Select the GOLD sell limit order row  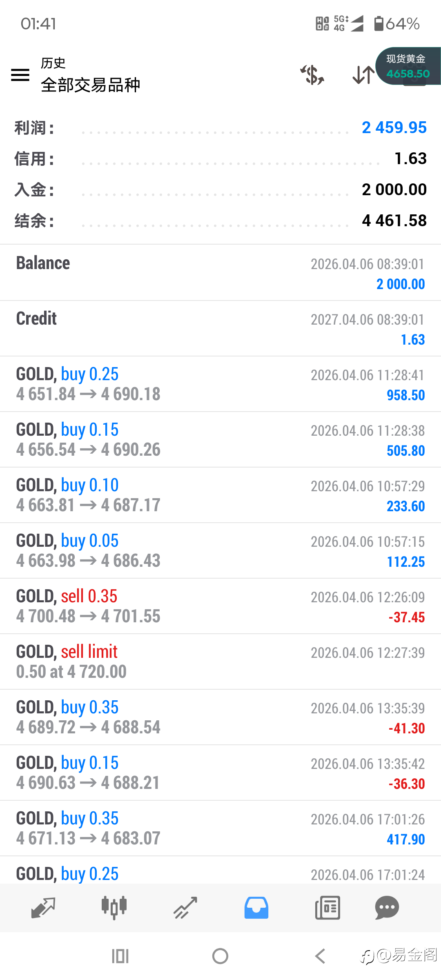(220, 661)
